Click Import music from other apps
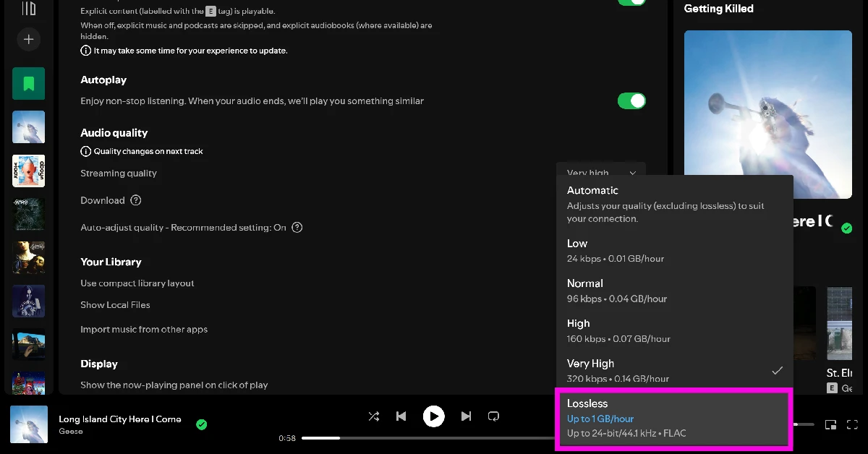868x454 pixels. point(144,329)
